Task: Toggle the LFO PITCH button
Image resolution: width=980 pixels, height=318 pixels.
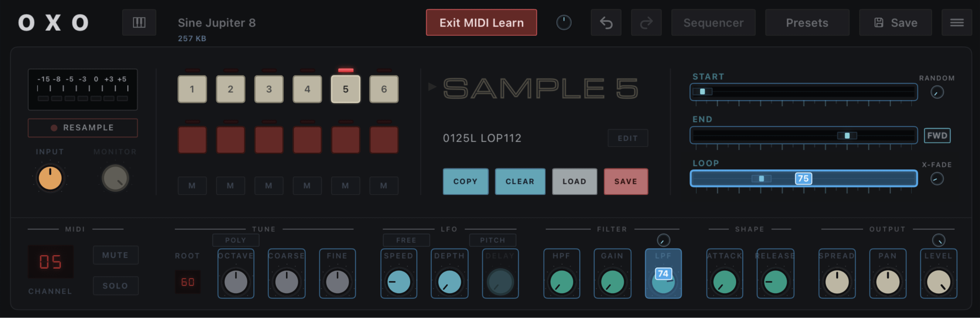Action: [493, 240]
